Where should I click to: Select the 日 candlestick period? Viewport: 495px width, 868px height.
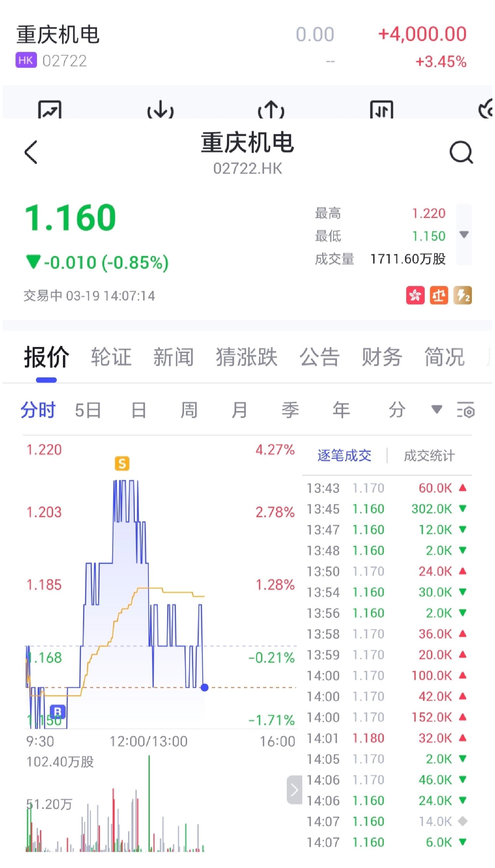[139, 410]
